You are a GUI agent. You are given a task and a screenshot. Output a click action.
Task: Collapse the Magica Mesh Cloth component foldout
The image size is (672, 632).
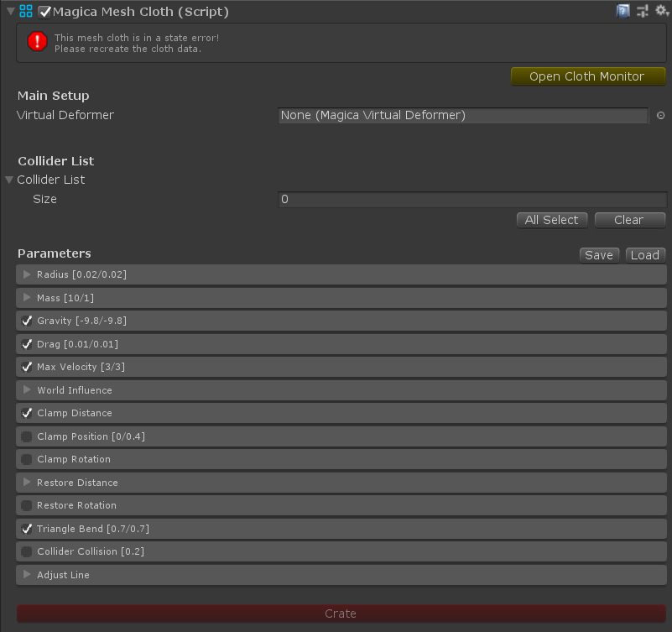tap(11, 11)
